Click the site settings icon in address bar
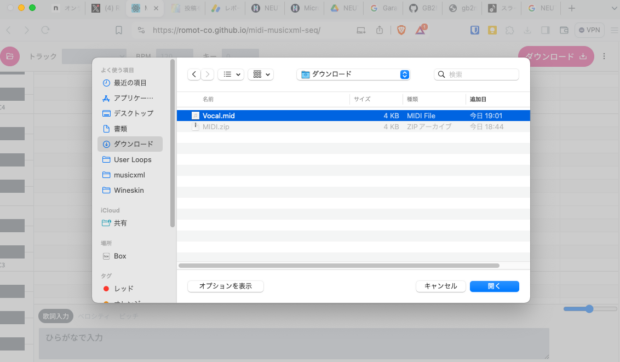Screen dimensions: 620x362 [x=141, y=30]
